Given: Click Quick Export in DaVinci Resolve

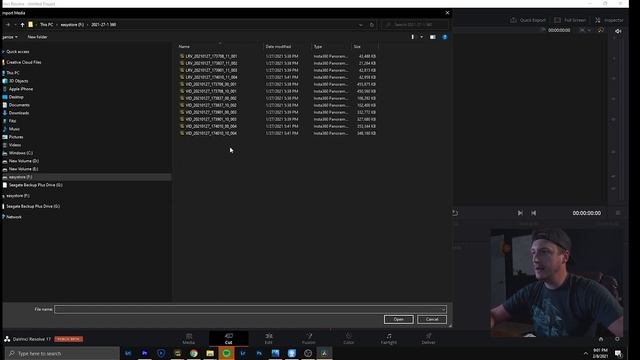Looking at the screenshot, I should (528, 20).
